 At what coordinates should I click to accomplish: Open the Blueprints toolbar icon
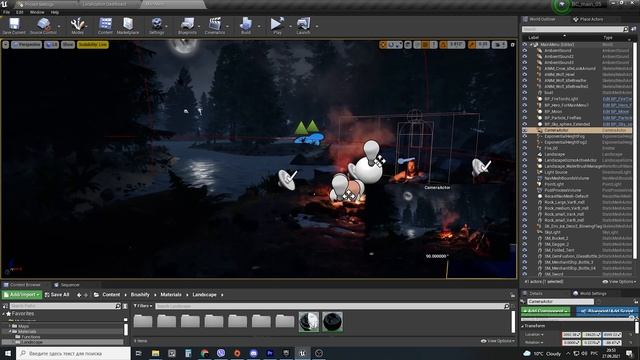[x=187, y=25]
